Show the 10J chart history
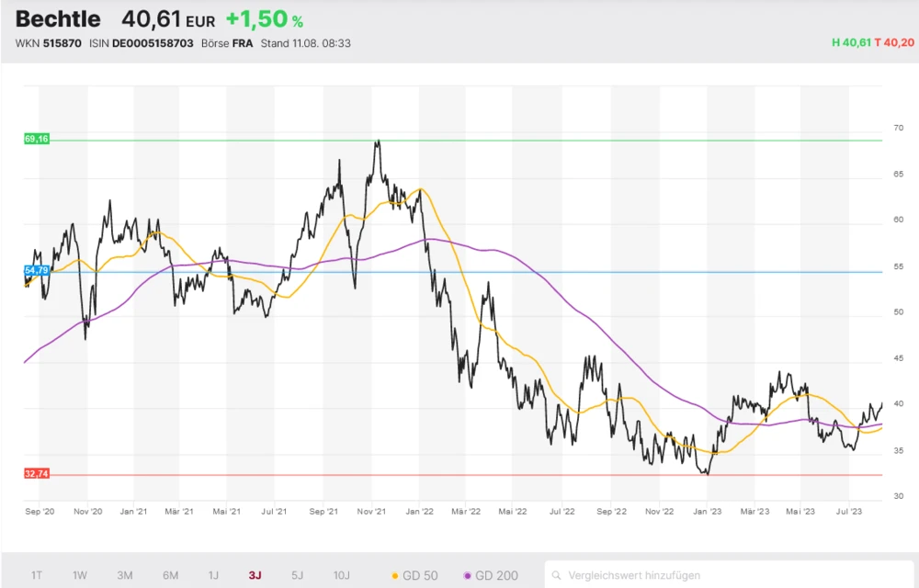 (x=341, y=576)
